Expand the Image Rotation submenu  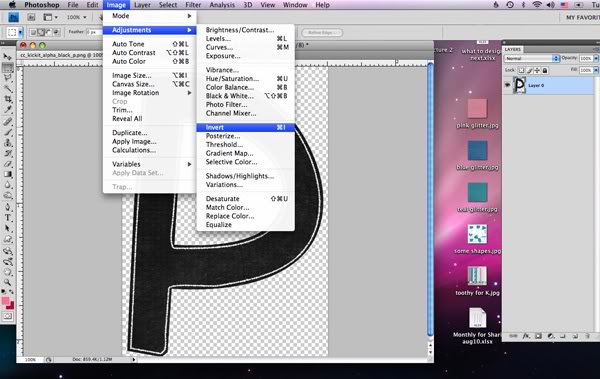(150, 93)
